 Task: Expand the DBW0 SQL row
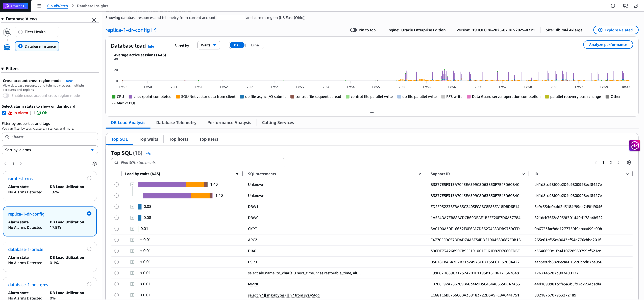point(132,218)
